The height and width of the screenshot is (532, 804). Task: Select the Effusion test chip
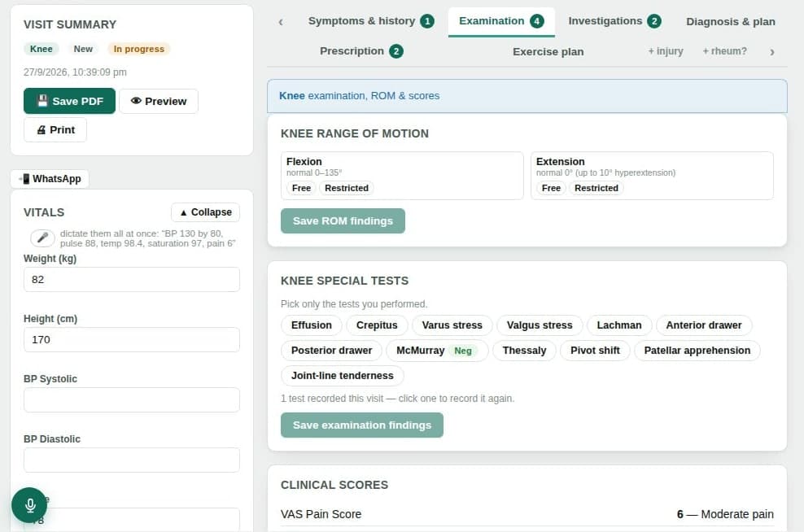(311, 325)
